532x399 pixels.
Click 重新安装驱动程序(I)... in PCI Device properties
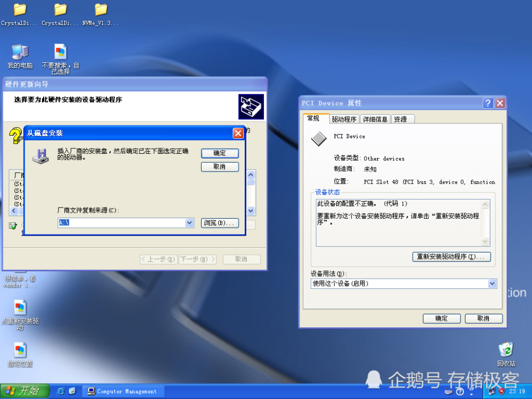[451, 256]
